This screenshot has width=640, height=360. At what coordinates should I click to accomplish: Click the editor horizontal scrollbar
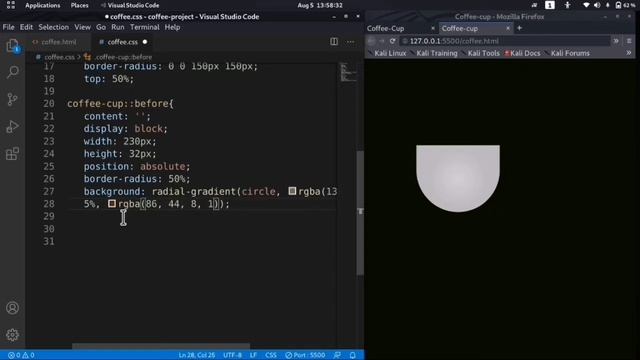pyautogui.click(x=161, y=346)
